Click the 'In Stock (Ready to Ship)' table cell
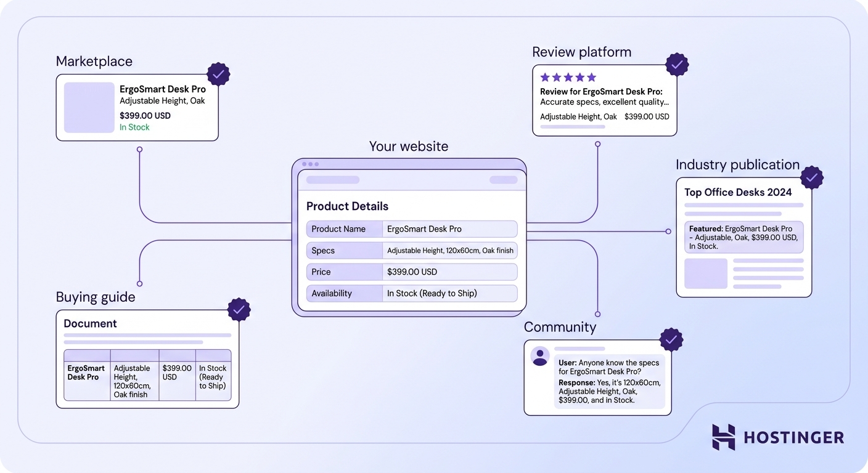 [213, 381]
